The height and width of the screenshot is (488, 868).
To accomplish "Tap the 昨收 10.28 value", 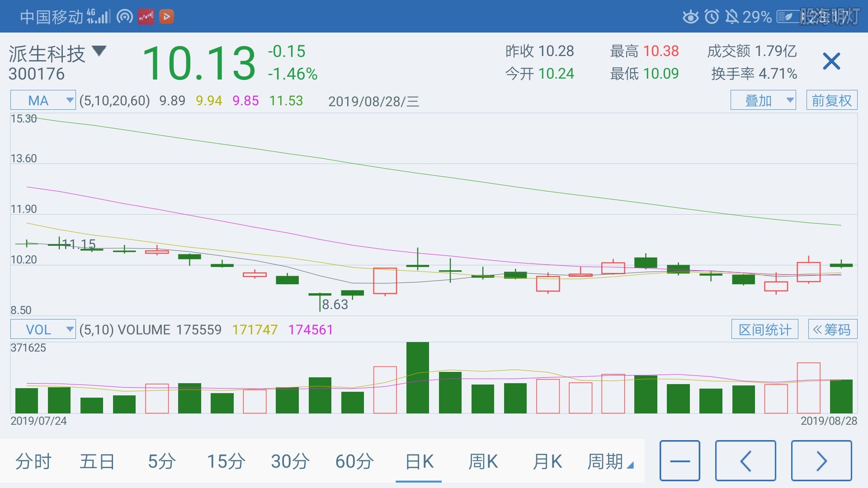I will pos(556,51).
